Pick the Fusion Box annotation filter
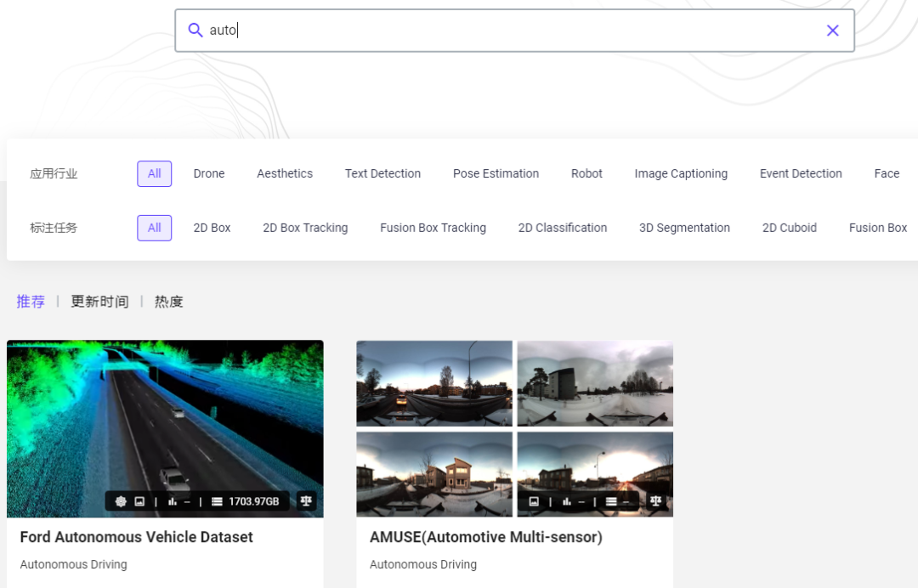918x588 pixels. (x=877, y=229)
